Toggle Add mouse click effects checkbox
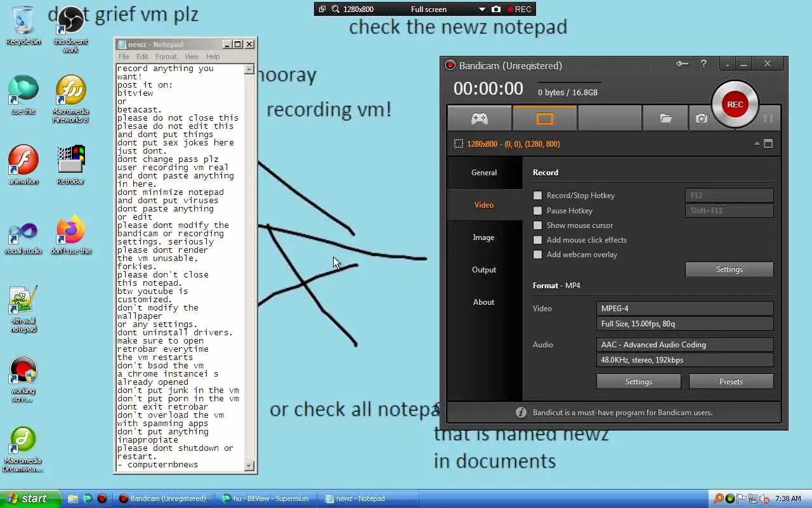 tap(538, 240)
